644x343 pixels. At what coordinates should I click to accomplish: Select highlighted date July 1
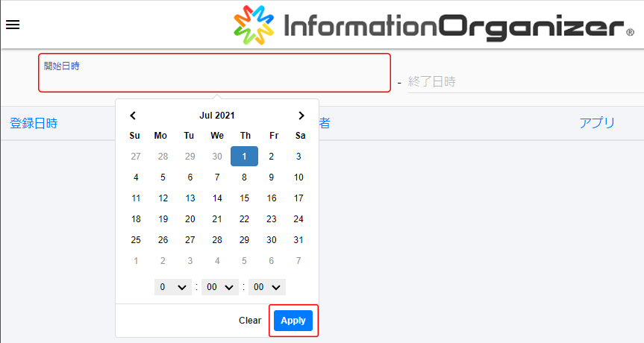(244, 157)
